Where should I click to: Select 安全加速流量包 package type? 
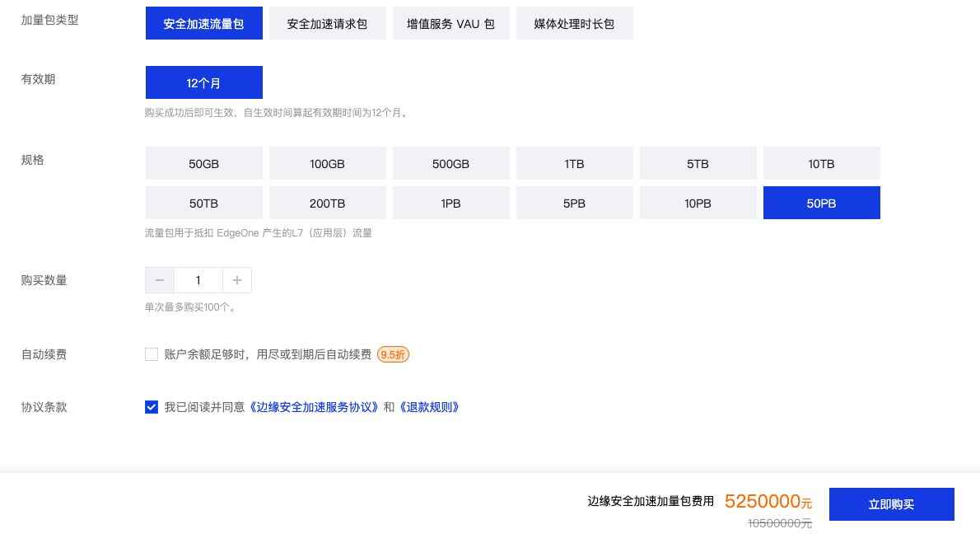[204, 24]
